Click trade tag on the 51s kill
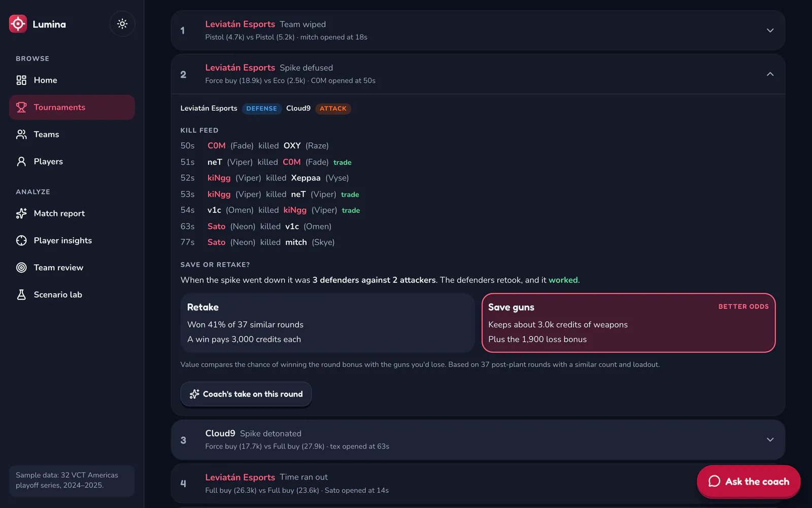 [343, 163]
